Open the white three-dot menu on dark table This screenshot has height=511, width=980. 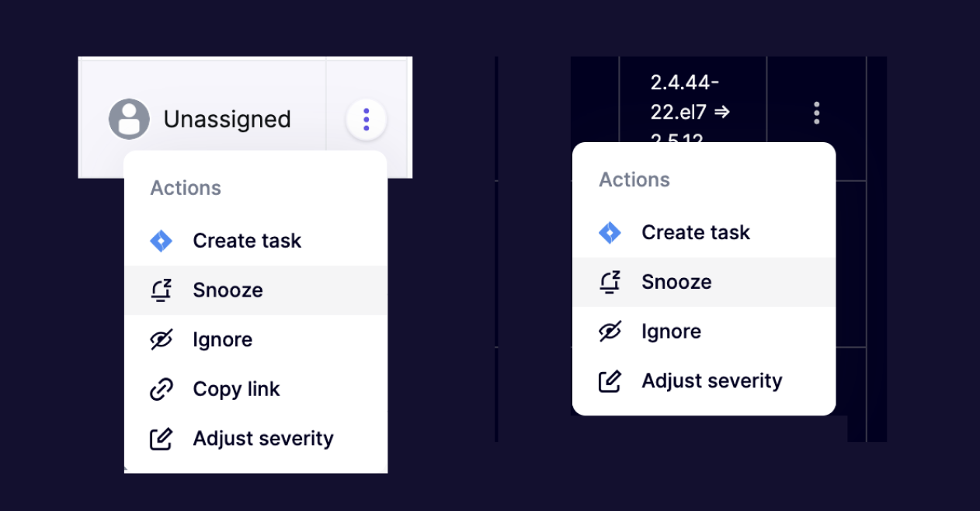[816, 113]
